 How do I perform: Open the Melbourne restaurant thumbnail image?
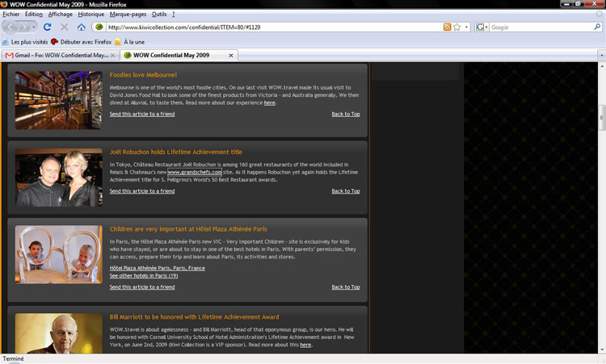point(59,100)
